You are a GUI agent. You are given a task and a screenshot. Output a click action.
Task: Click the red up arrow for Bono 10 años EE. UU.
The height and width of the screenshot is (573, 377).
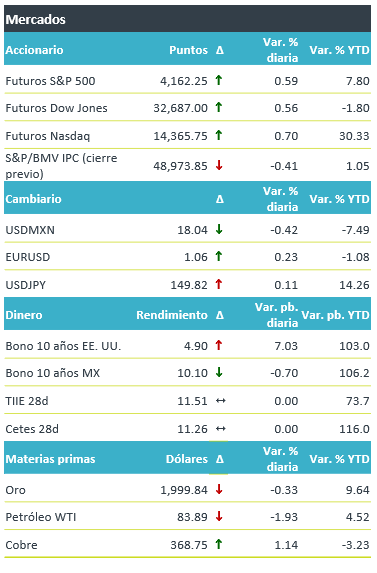pyautogui.click(x=218, y=345)
